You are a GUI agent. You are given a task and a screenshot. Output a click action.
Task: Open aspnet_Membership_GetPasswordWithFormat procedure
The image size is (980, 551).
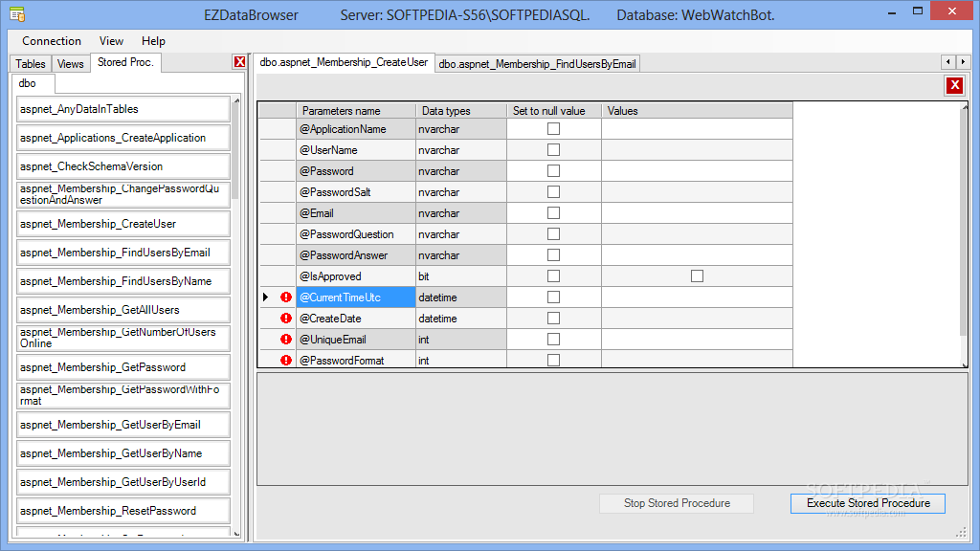[123, 396]
